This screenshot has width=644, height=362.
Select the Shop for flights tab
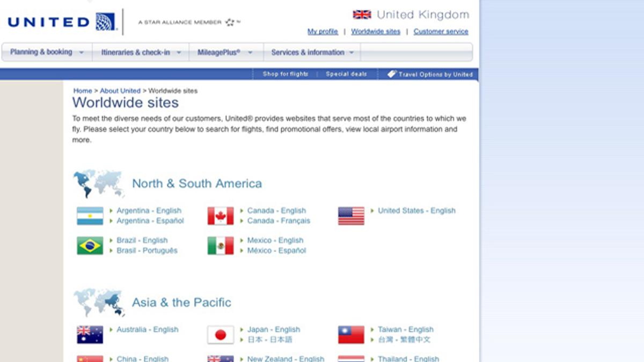pyautogui.click(x=286, y=74)
